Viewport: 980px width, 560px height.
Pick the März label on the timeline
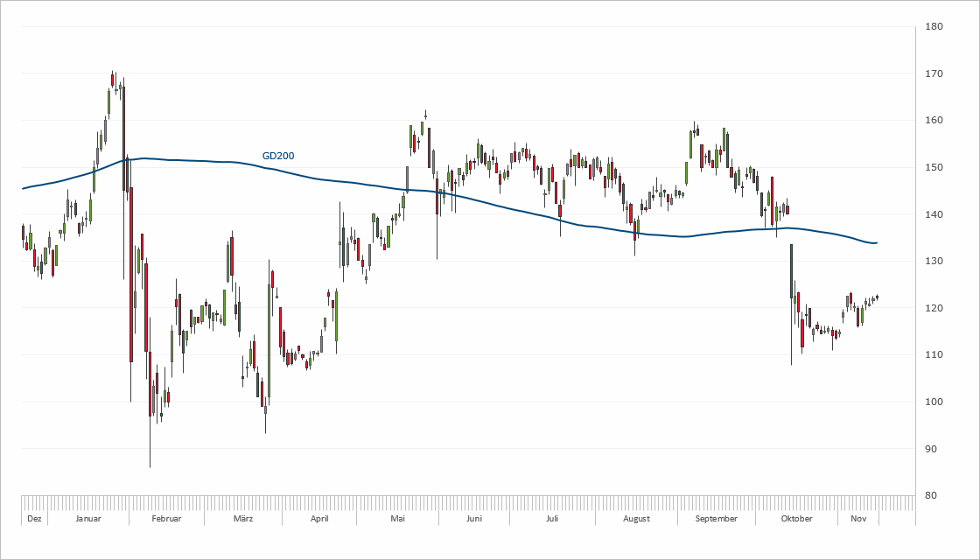pos(243,518)
